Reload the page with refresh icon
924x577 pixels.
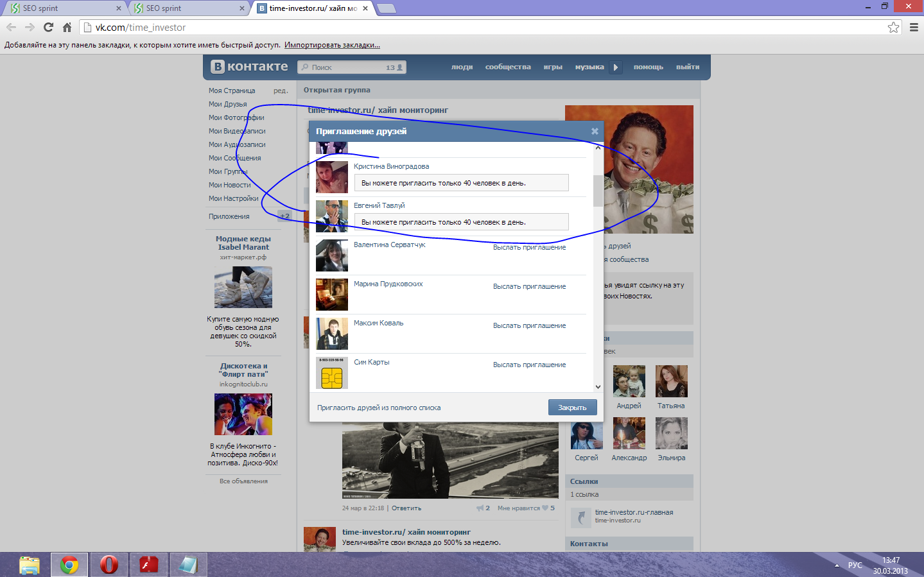click(x=48, y=28)
